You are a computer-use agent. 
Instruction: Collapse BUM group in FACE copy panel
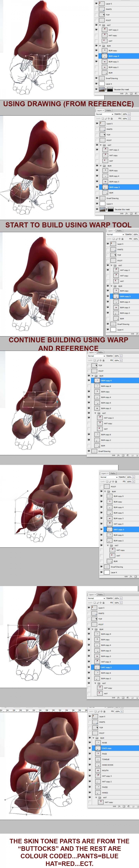click(93, 738)
